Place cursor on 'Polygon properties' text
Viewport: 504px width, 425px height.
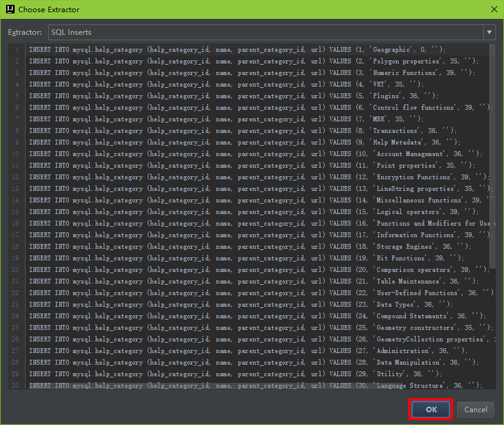click(x=406, y=61)
